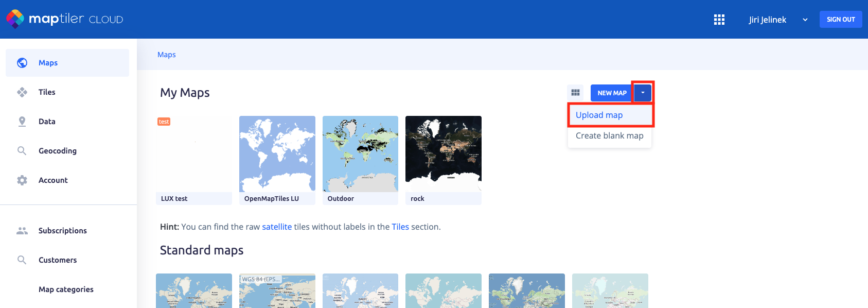Click the MapTiler Cloud logo

click(x=64, y=19)
